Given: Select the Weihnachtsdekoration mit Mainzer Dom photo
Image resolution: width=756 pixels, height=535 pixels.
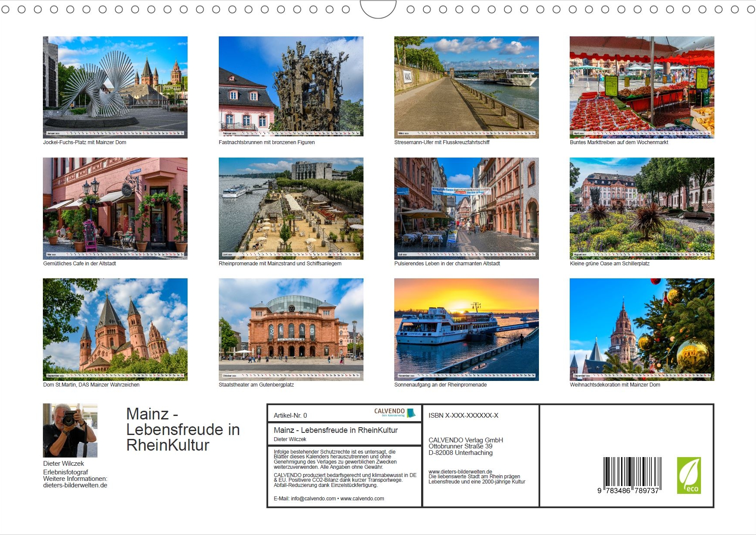Looking at the screenshot, I should point(642,329).
